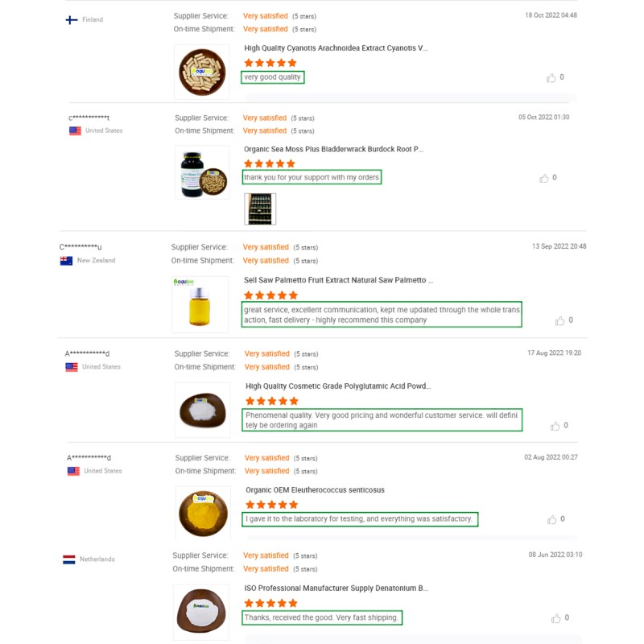Click the thumbs-up icon on the New Zealand review
Viewport: 644px width, 644px height.
coord(560,320)
